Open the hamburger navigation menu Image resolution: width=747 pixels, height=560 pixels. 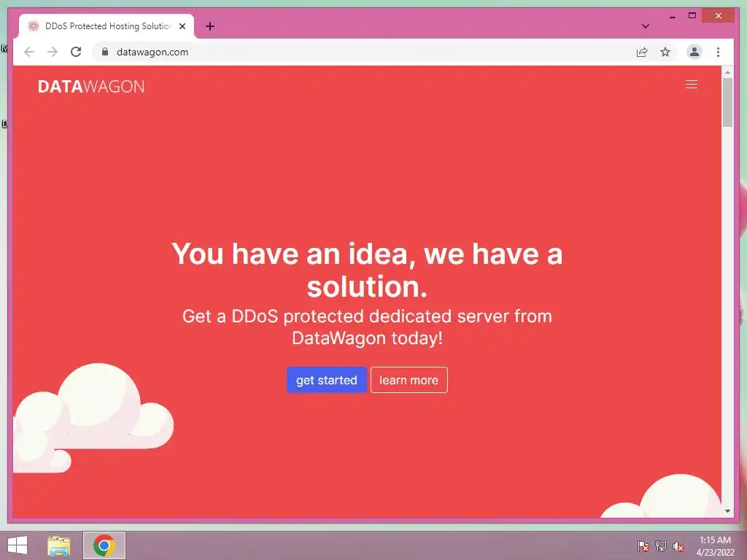click(692, 85)
